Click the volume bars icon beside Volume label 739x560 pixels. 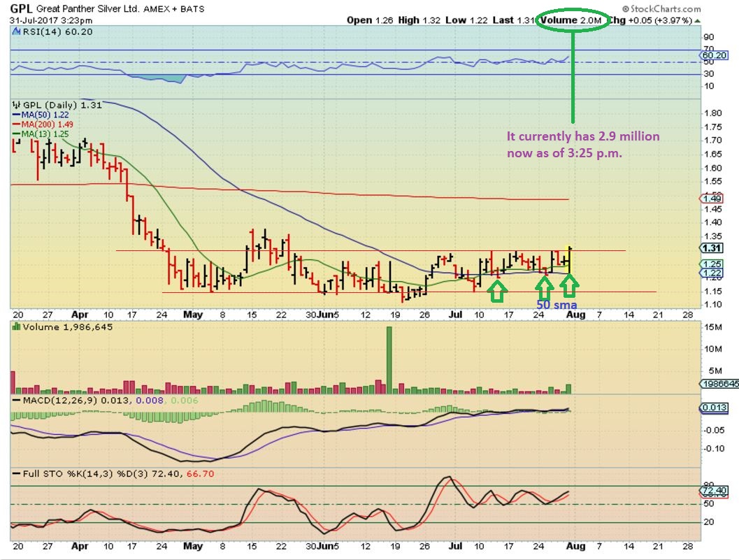pos(17,326)
